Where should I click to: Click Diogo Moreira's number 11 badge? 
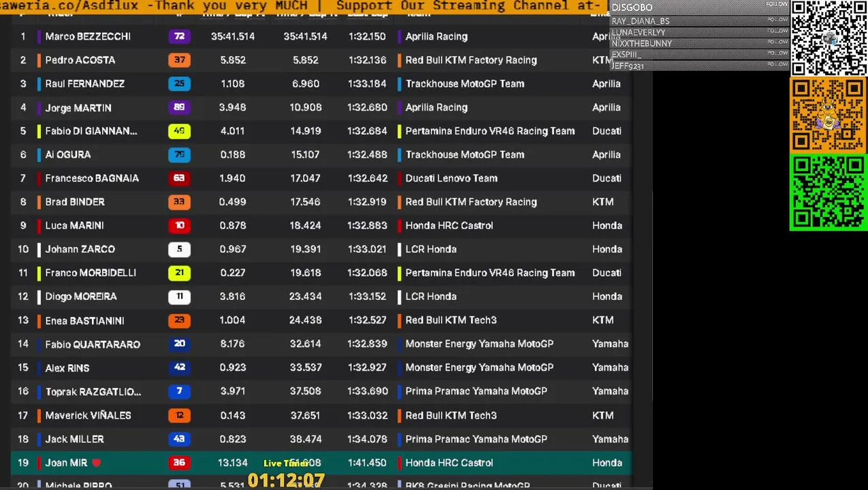(179, 297)
